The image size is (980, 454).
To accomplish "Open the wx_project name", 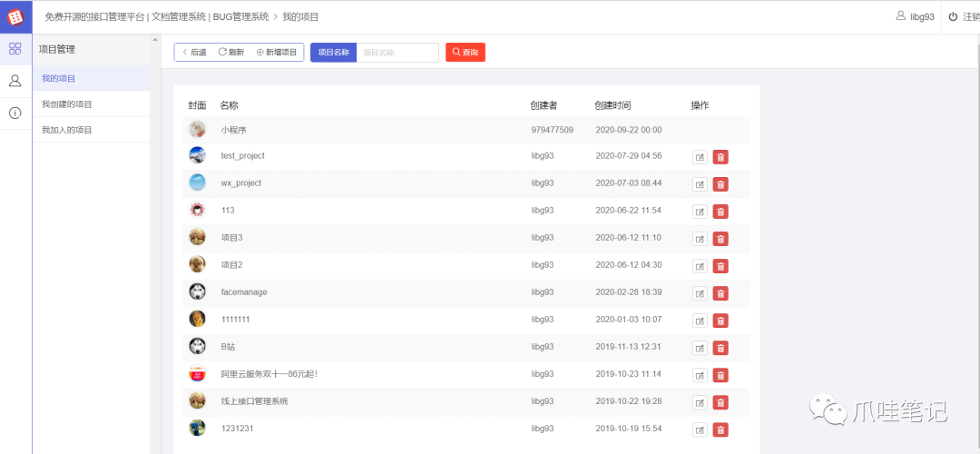I will 240,183.
